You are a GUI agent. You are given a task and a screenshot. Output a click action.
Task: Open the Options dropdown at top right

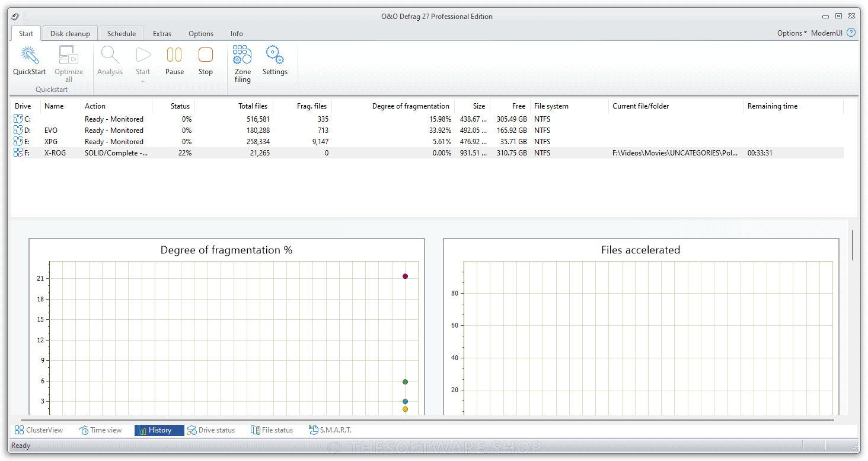tap(792, 33)
